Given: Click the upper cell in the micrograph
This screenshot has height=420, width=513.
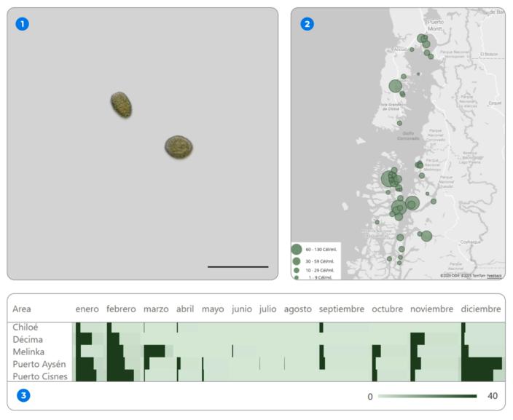Looking at the screenshot, I should [121, 105].
